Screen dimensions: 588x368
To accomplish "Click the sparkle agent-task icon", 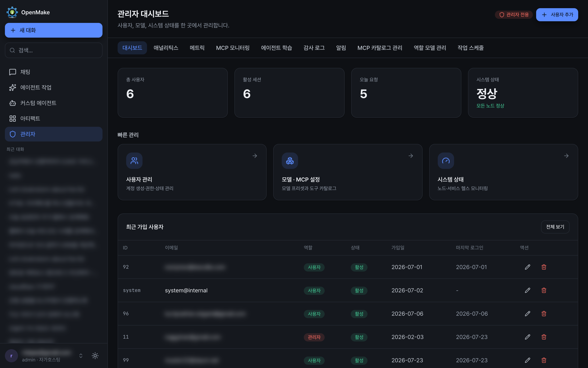I will click(13, 87).
